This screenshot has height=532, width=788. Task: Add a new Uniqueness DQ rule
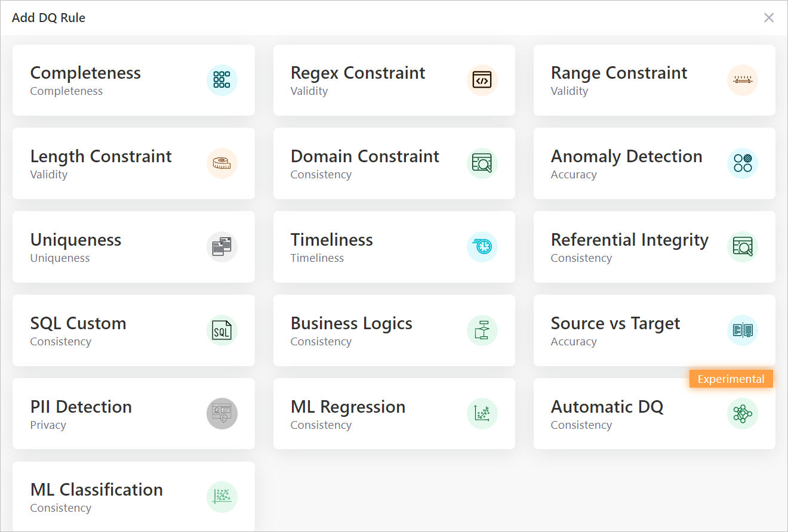coord(134,247)
